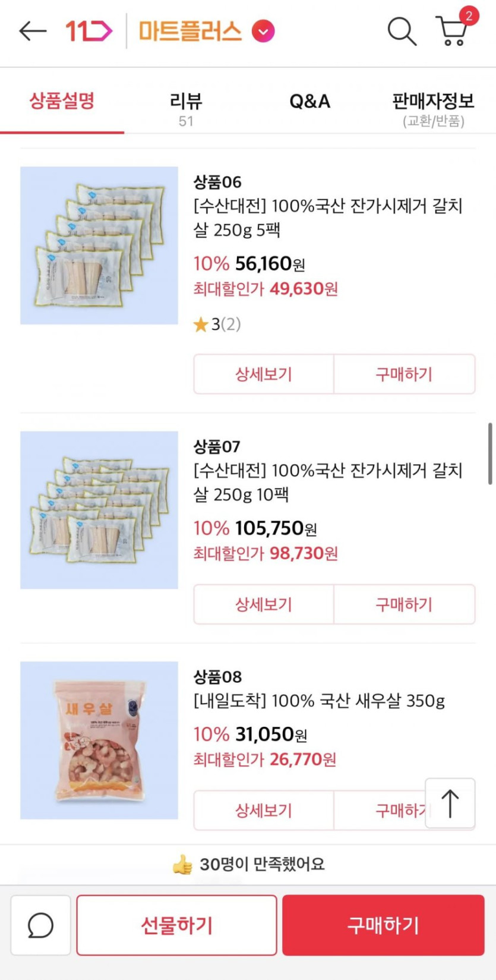
Task: Open the shopping cart icon
Action: point(453,30)
